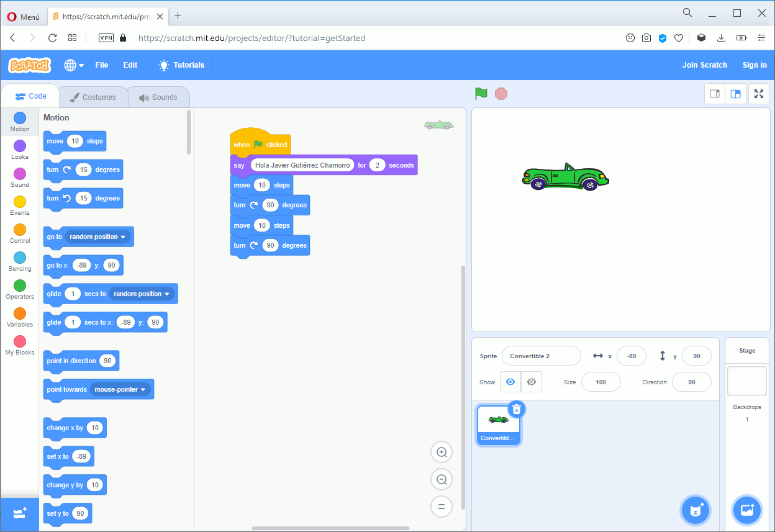Click the green flag to run project

pyautogui.click(x=480, y=93)
